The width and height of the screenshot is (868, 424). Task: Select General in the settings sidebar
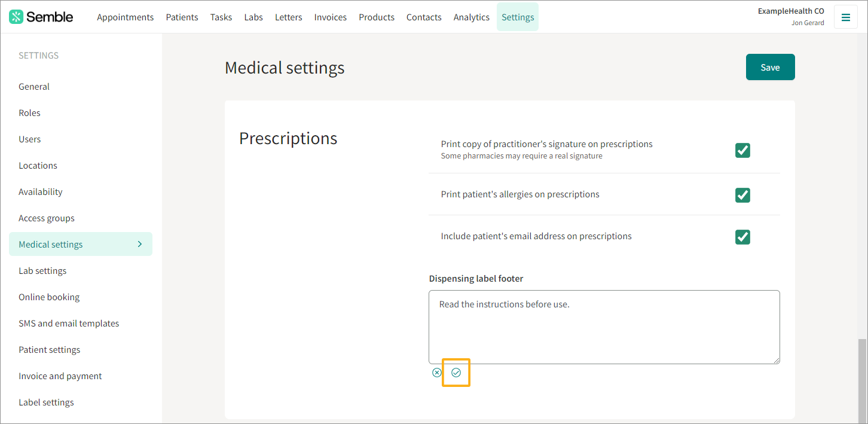pos(34,86)
